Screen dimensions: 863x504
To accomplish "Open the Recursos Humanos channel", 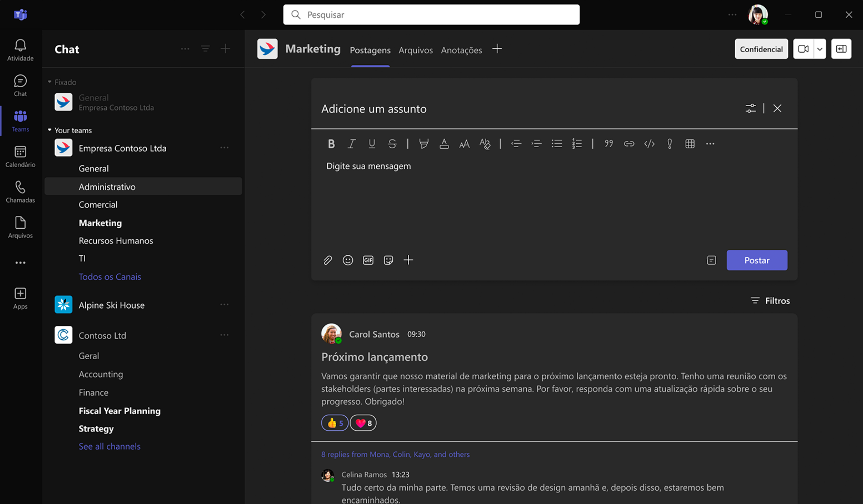I will coord(116,241).
